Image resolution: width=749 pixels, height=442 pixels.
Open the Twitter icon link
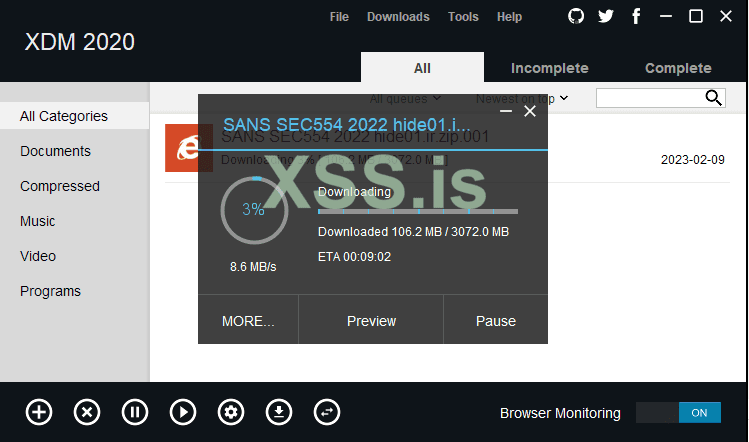click(x=606, y=16)
